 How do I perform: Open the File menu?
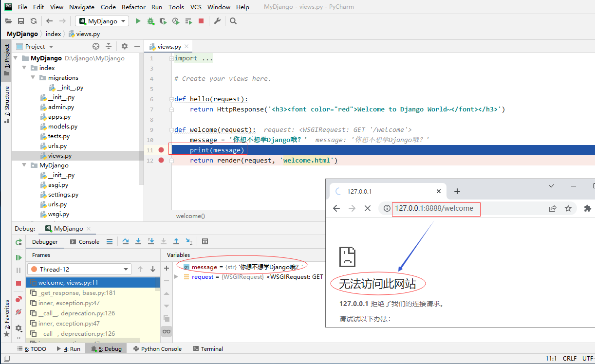(22, 7)
